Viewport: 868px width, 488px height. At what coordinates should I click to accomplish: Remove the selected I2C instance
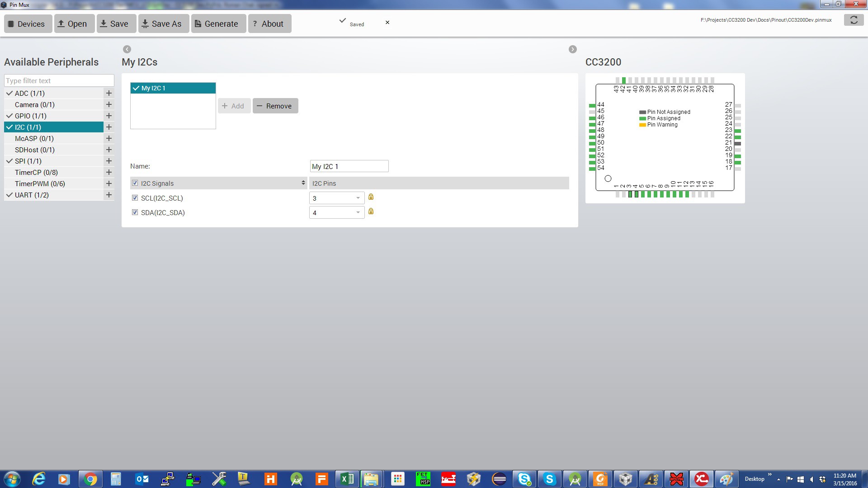(x=275, y=106)
